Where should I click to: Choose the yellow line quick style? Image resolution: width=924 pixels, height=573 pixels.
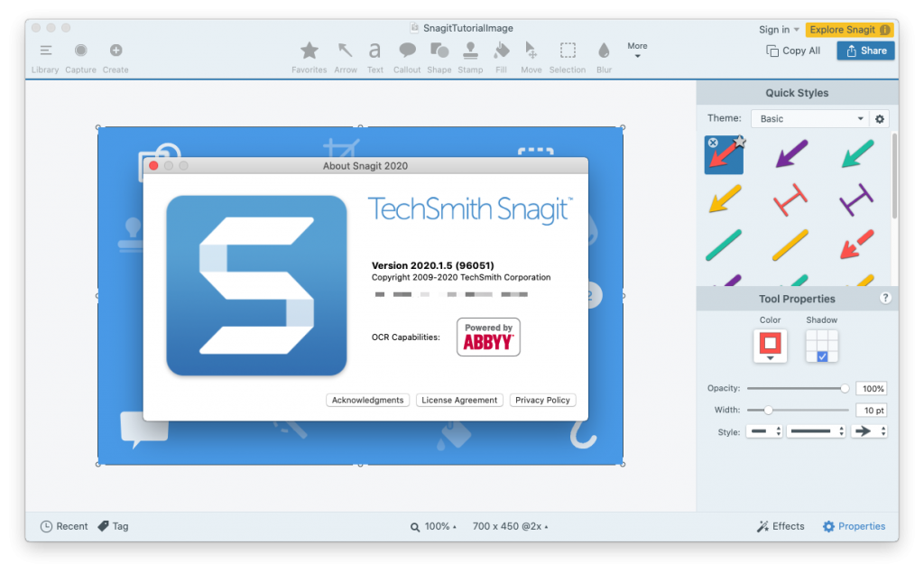(x=790, y=245)
